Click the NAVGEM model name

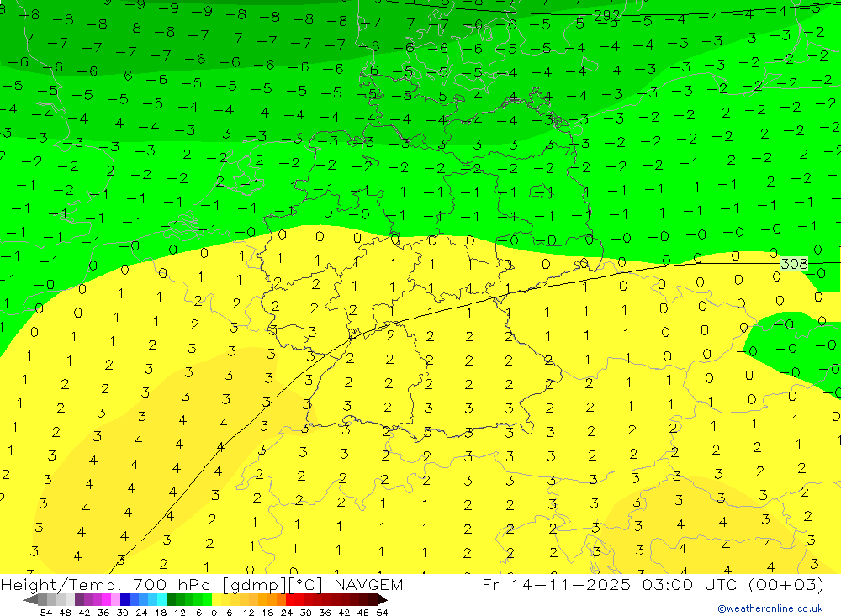click(368, 585)
